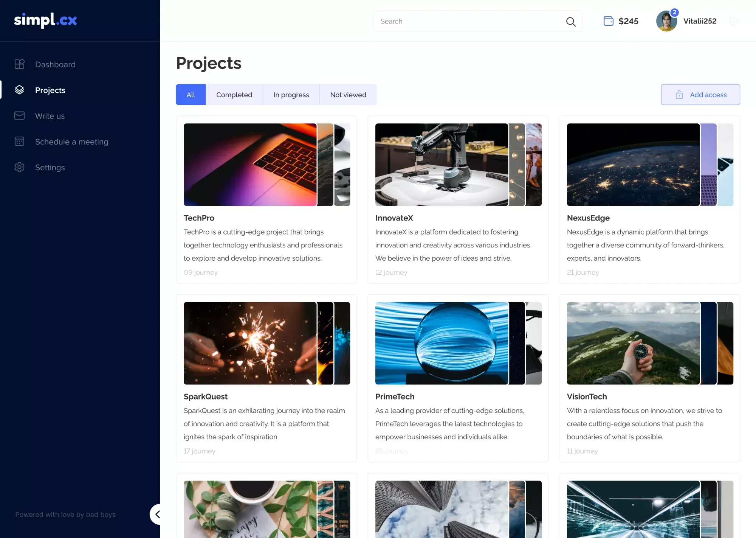
Task: Click the lock icon inside Add access button
Action: pyautogui.click(x=679, y=95)
